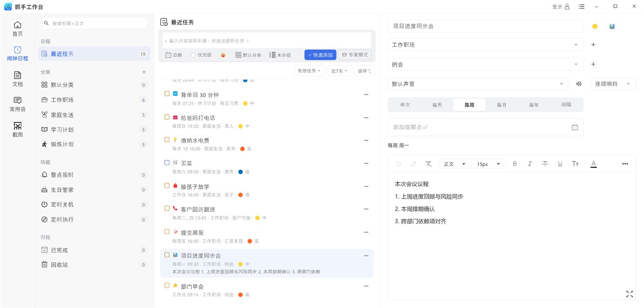Click the 登录 login link
Image resolution: width=644 pixels, height=308 pixels.
tap(561, 6)
